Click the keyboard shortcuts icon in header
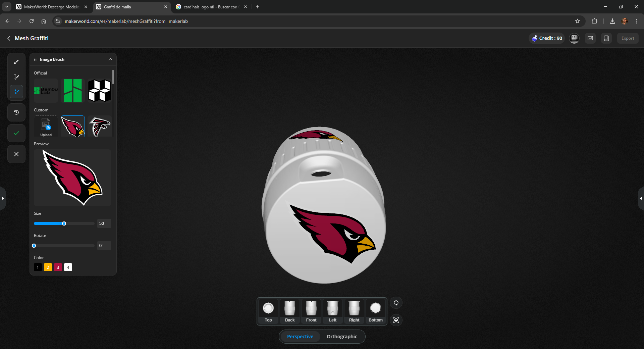 point(590,38)
